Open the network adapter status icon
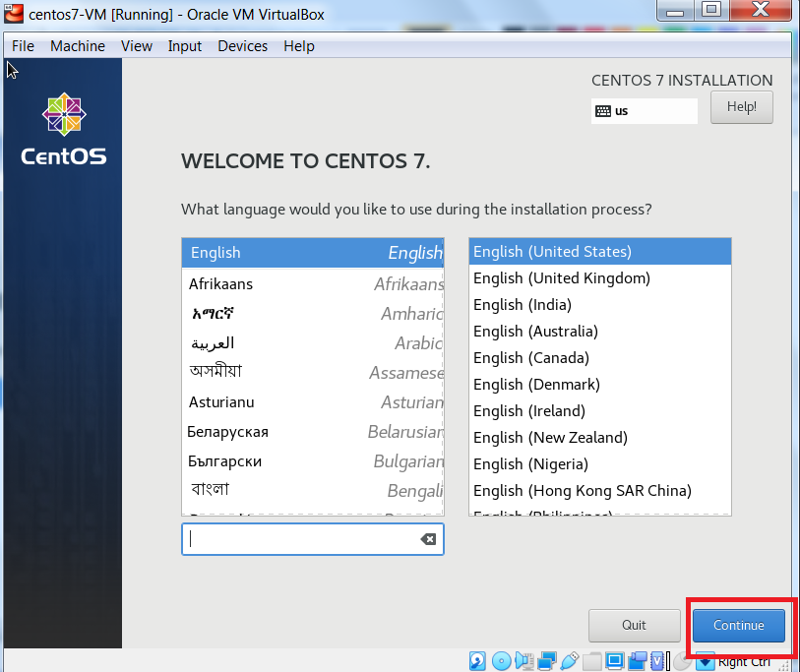The image size is (800, 672). click(x=547, y=660)
